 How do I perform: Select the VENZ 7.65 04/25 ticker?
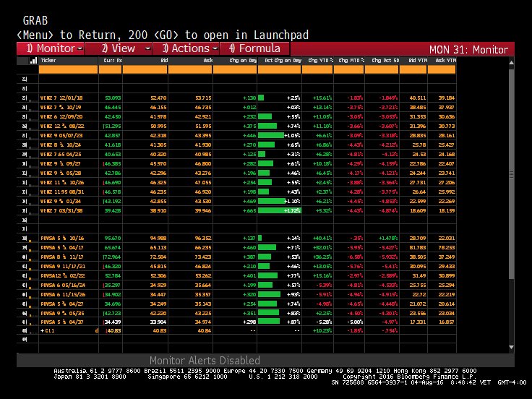tap(61, 155)
